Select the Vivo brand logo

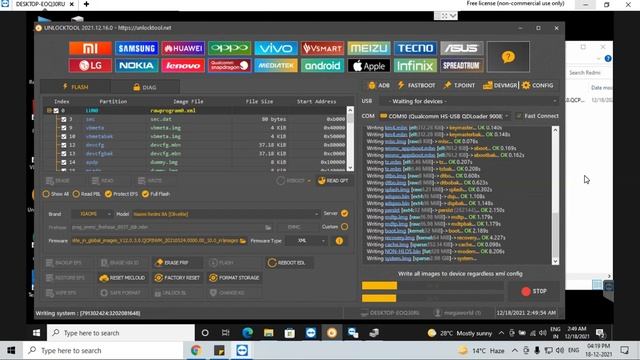276,48
